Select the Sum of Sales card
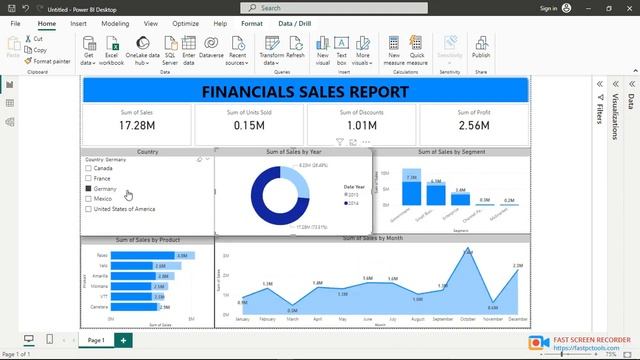 [x=137, y=124]
